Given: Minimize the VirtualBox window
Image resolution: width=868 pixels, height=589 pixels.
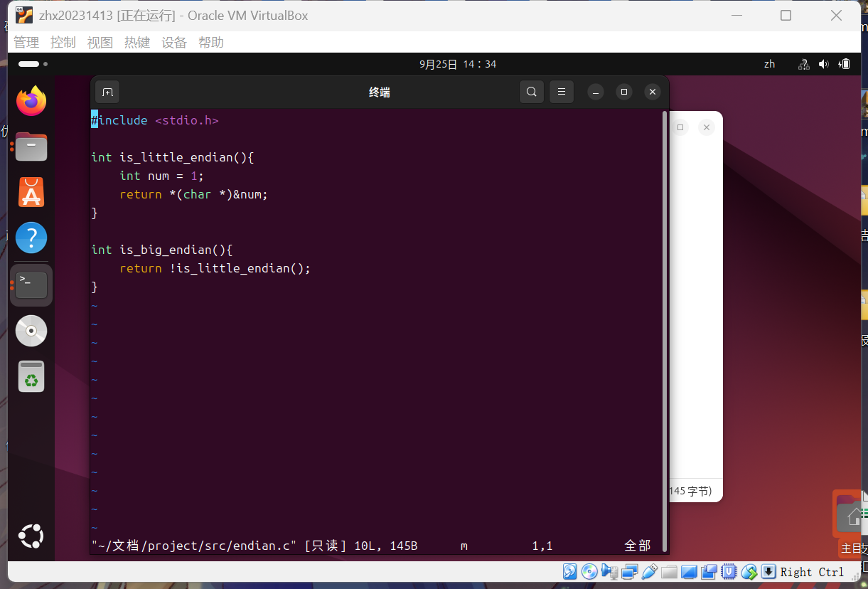Looking at the screenshot, I should tap(736, 16).
